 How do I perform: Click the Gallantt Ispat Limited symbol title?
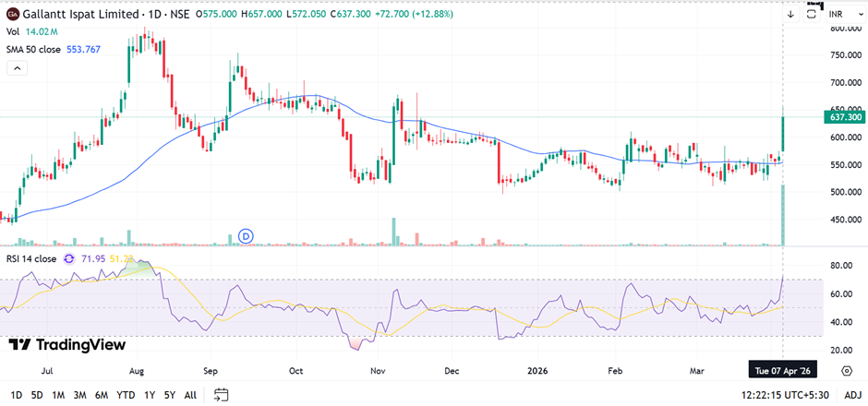pyautogui.click(x=81, y=14)
